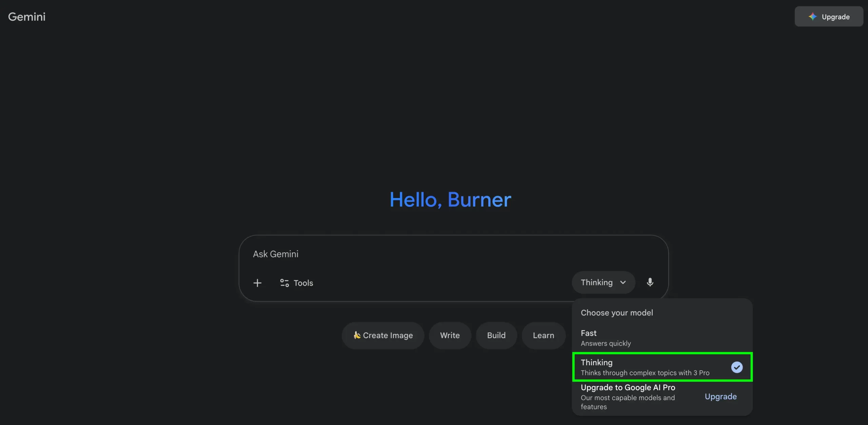Click the banana icon on Create Image
Image resolution: width=868 pixels, height=425 pixels.
pos(357,335)
